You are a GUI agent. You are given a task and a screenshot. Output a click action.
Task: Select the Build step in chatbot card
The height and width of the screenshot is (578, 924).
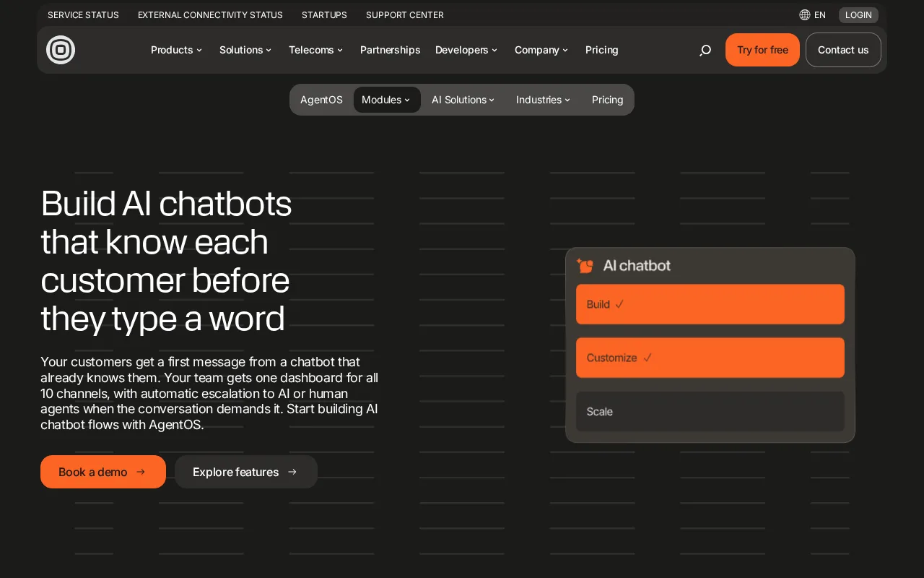(x=710, y=304)
